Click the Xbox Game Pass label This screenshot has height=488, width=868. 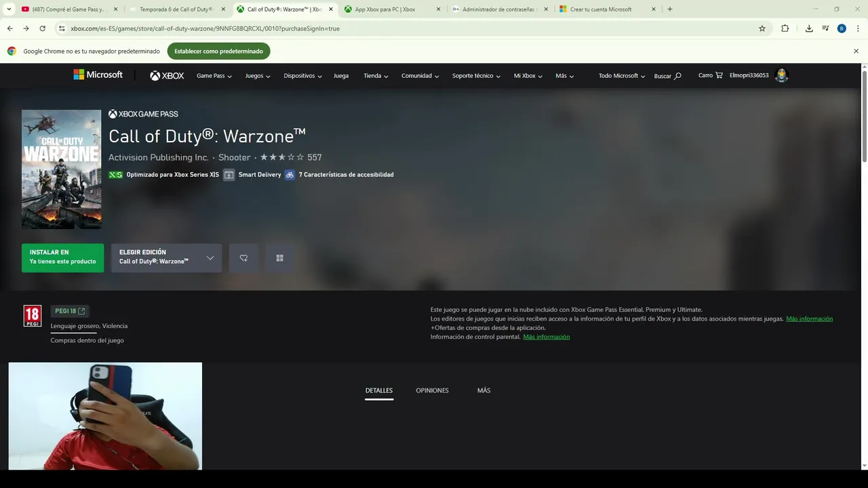tap(143, 114)
